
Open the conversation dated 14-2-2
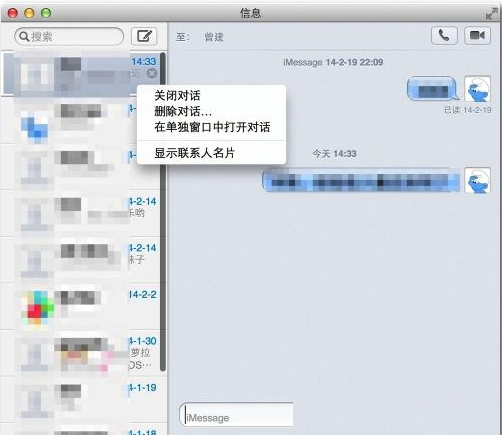coord(80,306)
